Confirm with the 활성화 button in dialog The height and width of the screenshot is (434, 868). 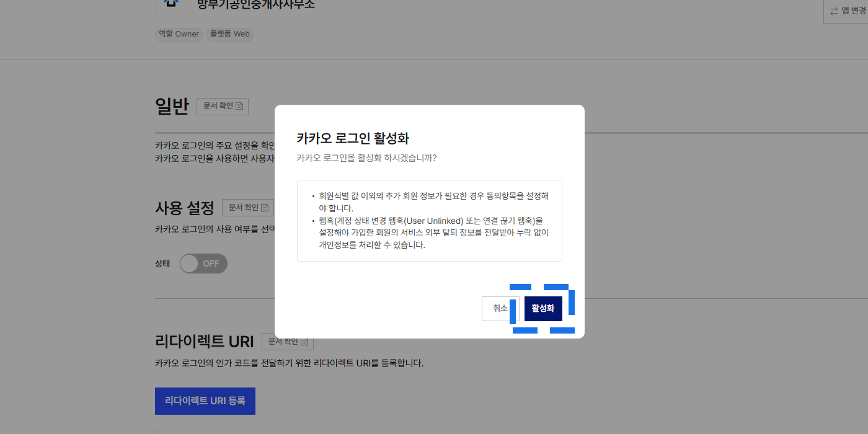pyautogui.click(x=543, y=309)
